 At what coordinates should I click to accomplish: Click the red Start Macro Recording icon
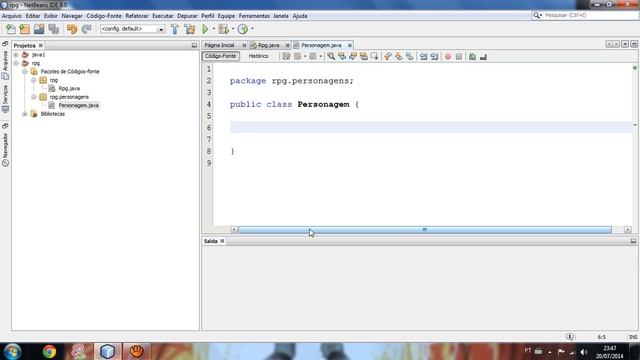coord(448,57)
